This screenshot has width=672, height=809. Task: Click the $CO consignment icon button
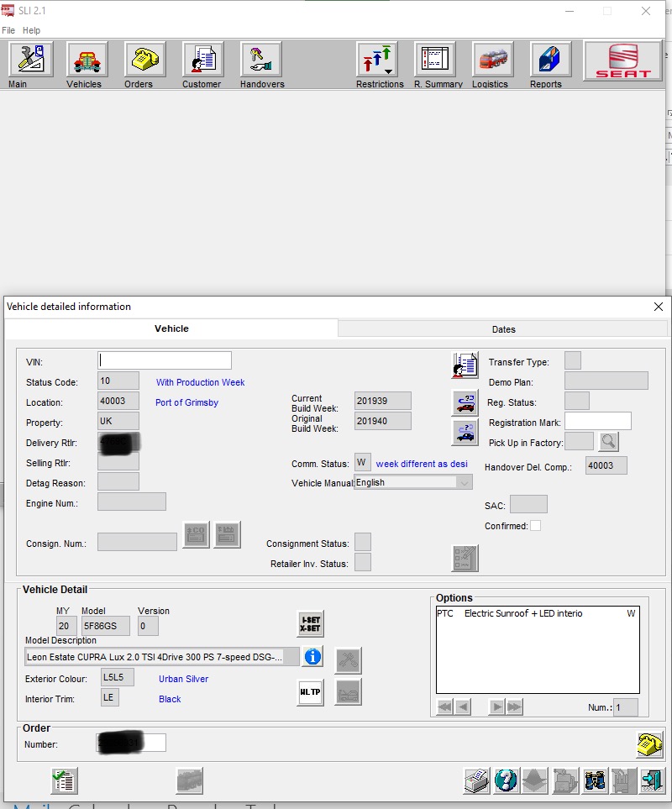pyautogui.click(x=197, y=534)
